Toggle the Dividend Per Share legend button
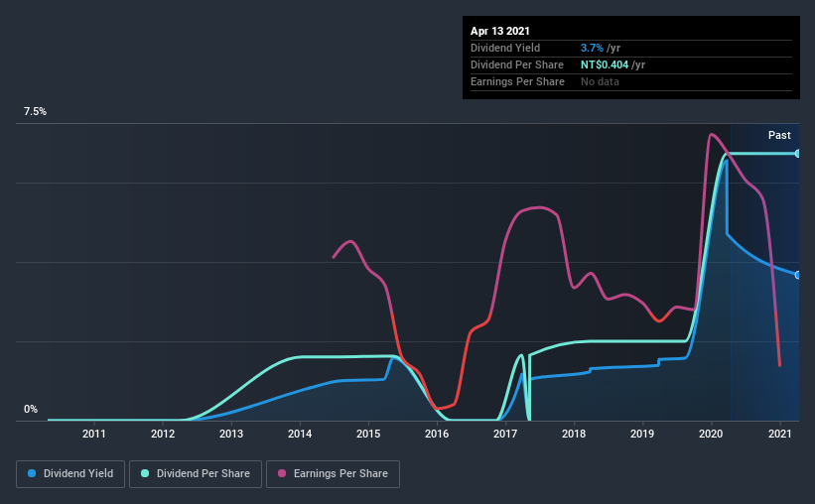This screenshot has height=504, width=815. click(196, 474)
